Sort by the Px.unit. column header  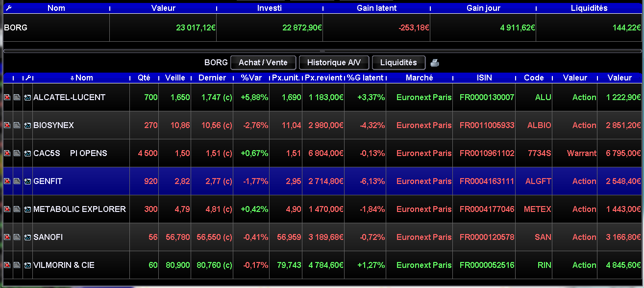click(286, 78)
